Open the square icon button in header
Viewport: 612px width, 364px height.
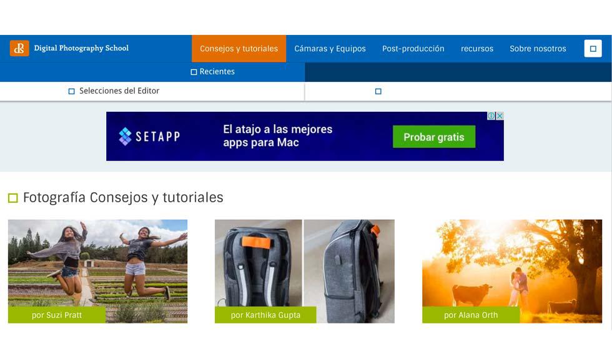pyautogui.click(x=593, y=49)
